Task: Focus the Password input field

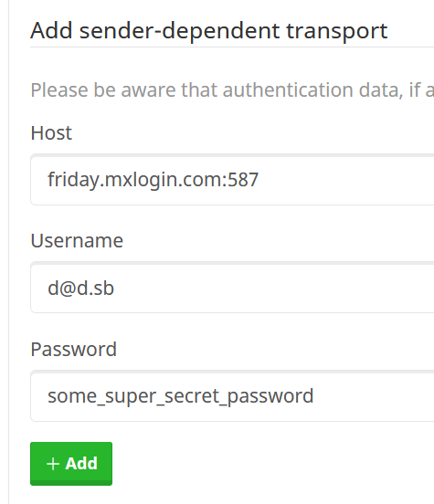Action: pos(232,395)
